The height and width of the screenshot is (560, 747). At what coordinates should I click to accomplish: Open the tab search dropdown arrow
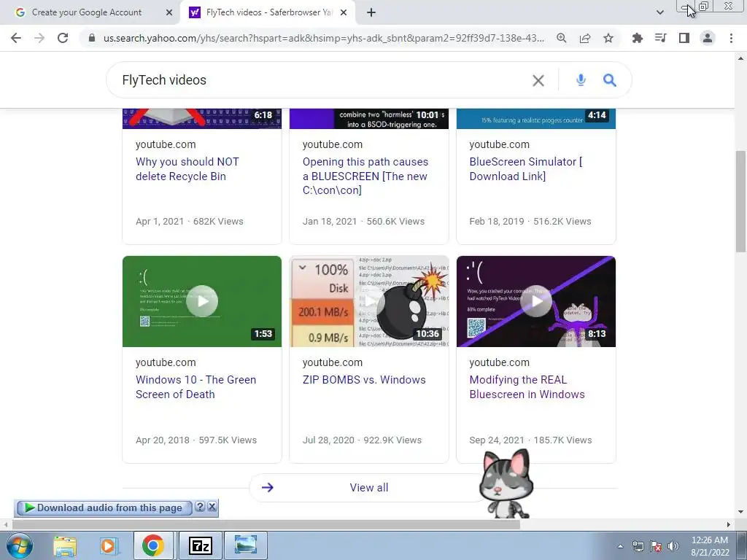[659, 12]
